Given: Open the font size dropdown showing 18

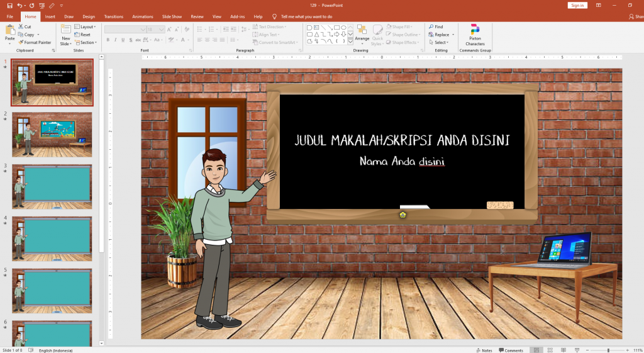Looking at the screenshot, I should [156, 29].
